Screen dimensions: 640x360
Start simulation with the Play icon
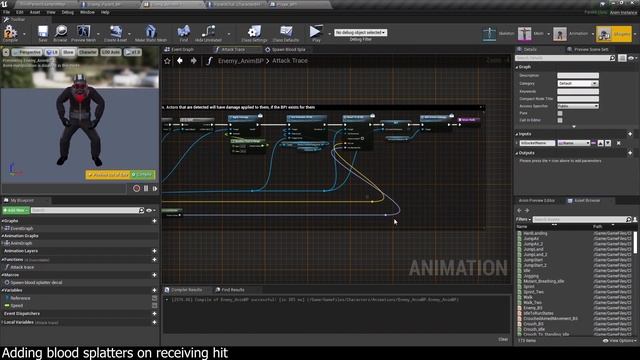point(315,32)
